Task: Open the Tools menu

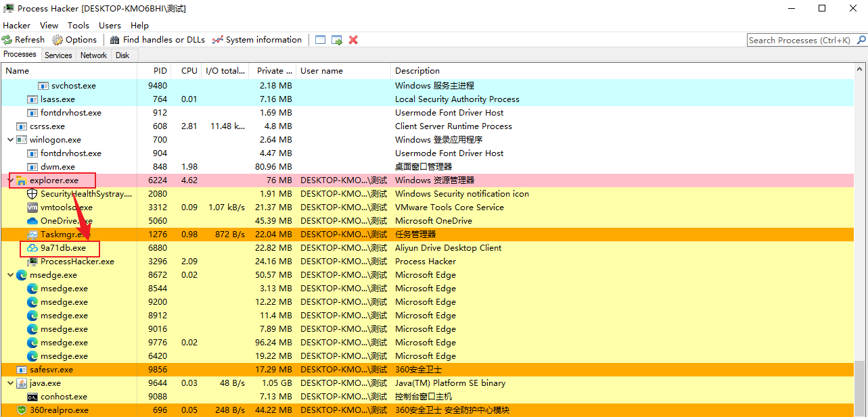Action: [78, 25]
